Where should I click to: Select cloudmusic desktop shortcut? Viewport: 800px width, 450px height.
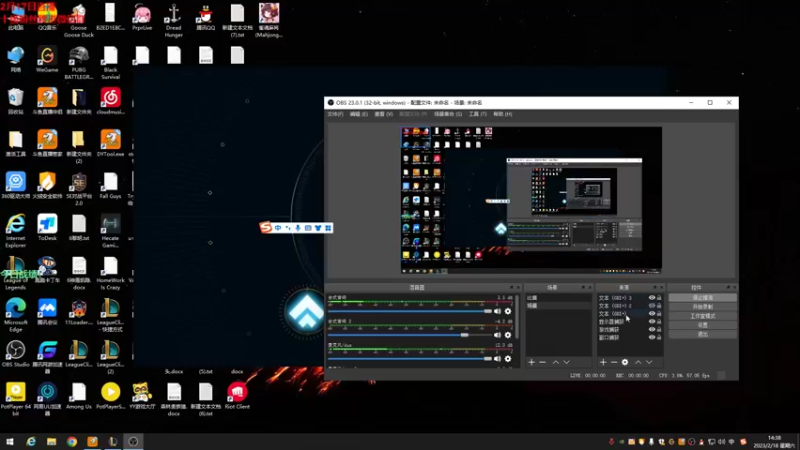click(110, 101)
